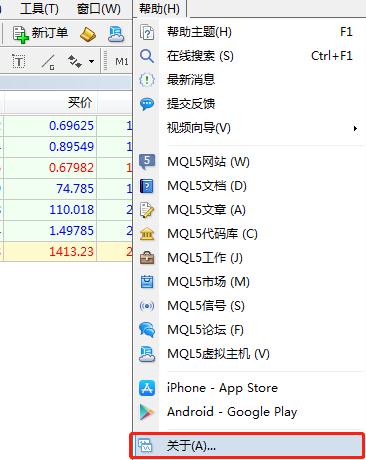
Task: Click the magnifier icon beside 在线搜索
Action: pyautogui.click(x=147, y=56)
